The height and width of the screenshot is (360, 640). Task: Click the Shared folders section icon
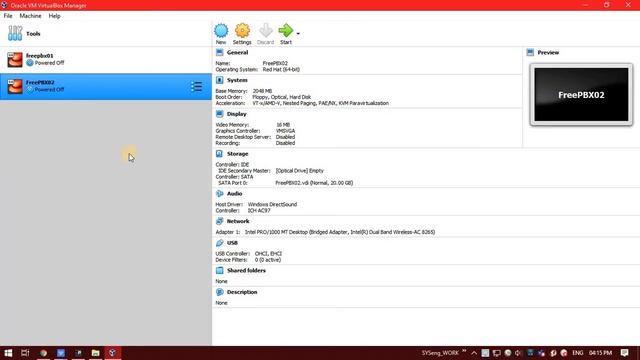220,271
